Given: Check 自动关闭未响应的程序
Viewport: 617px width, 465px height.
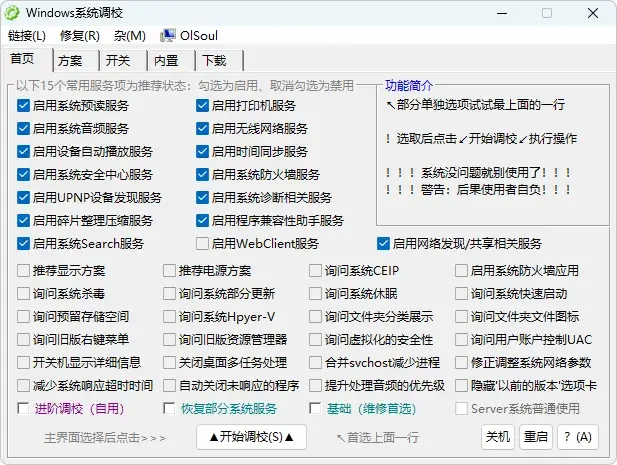Looking at the screenshot, I should tap(169, 386).
